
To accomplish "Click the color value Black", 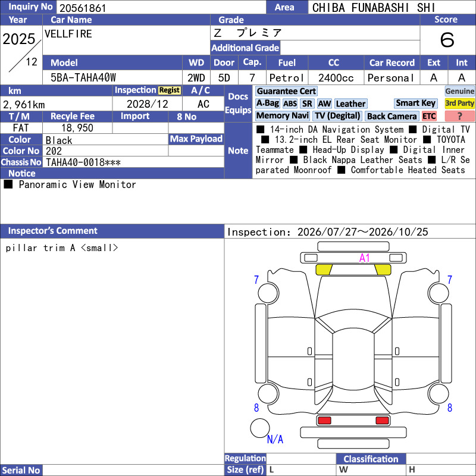I will (x=59, y=140).
